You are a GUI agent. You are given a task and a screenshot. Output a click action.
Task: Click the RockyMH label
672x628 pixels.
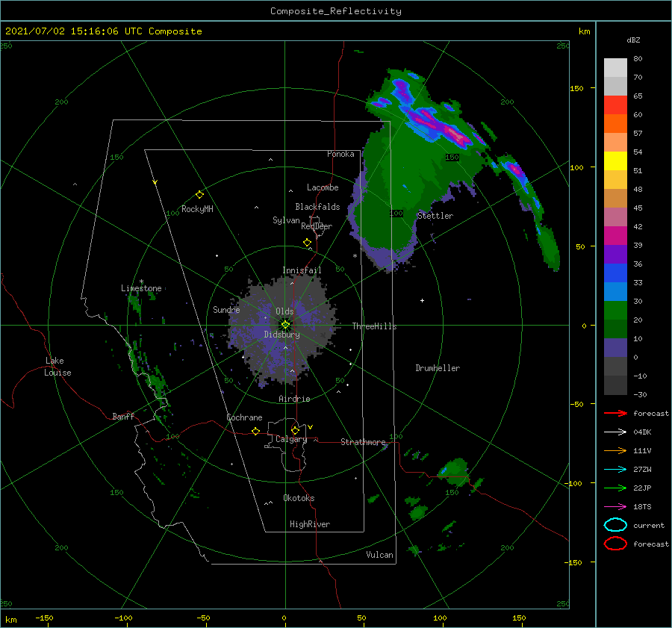[197, 209]
